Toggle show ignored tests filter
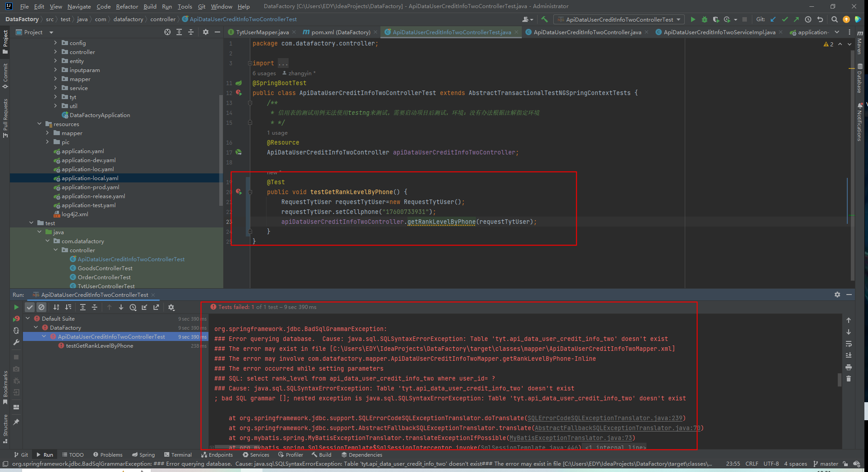Viewport: 868px width, 472px height. point(41,307)
